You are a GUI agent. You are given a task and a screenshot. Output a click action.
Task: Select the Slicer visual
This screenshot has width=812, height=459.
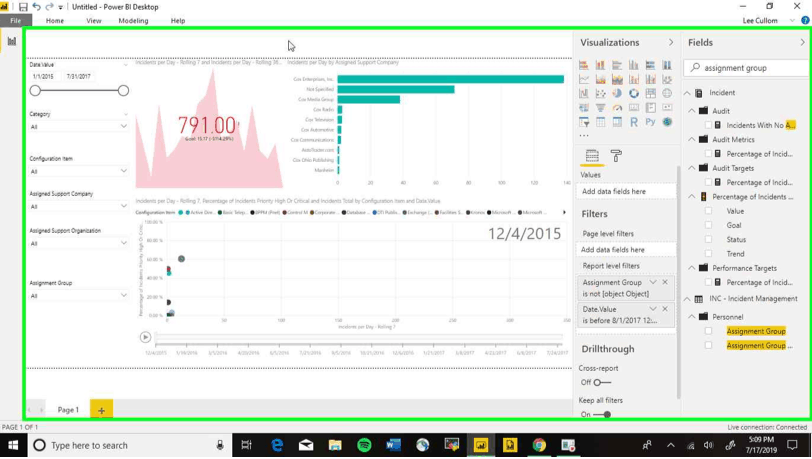(584, 122)
